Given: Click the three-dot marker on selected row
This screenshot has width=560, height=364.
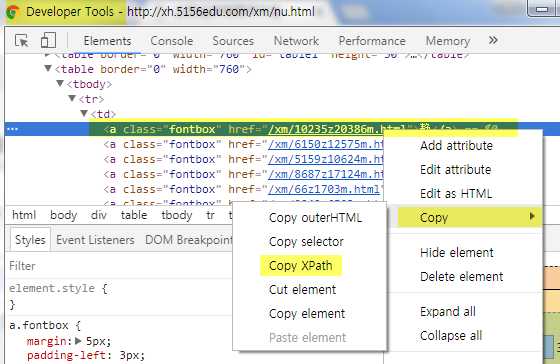Looking at the screenshot, I should pyautogui.click(x=13, y=129).
